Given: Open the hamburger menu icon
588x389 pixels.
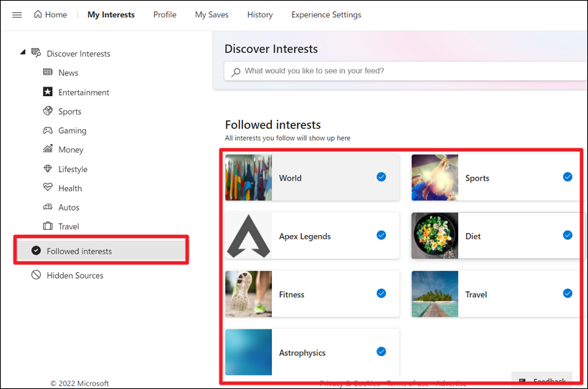Looking at the screenshot, I should point(17,15).
